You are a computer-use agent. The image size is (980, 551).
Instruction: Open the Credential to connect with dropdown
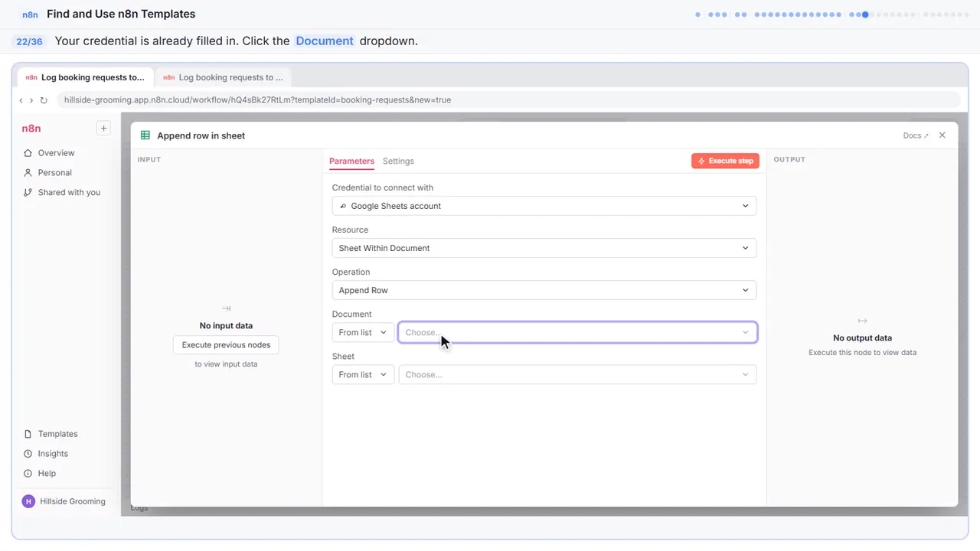click(544, 206)
